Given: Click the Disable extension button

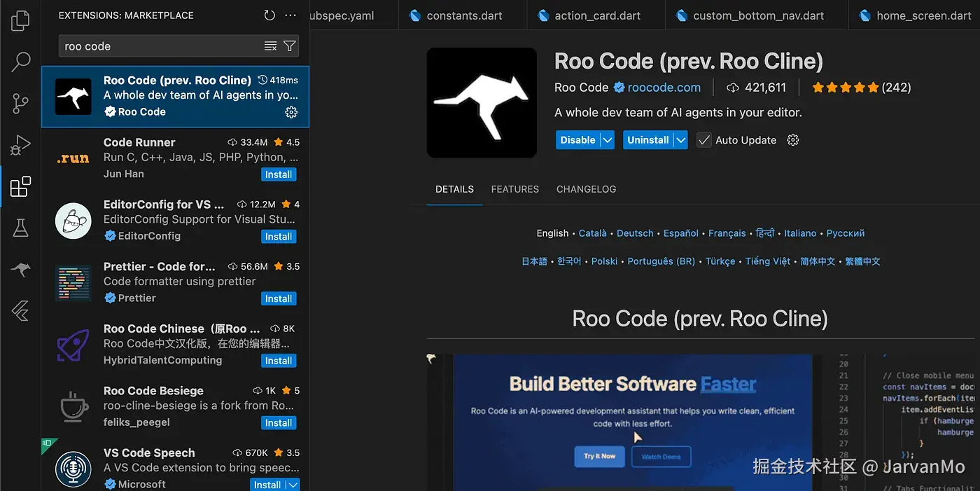Looking at the screenshot, I should (x=578, y=140).
